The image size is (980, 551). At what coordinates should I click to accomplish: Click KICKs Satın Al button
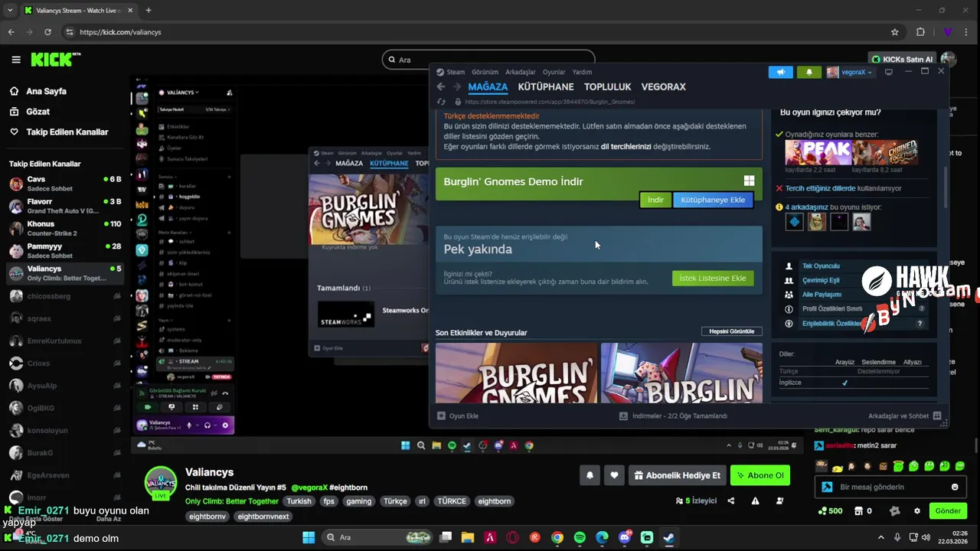[x=902, y=60]
